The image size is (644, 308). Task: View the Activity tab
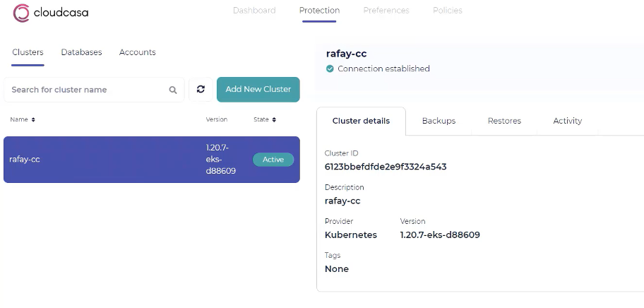coord(567,121)
